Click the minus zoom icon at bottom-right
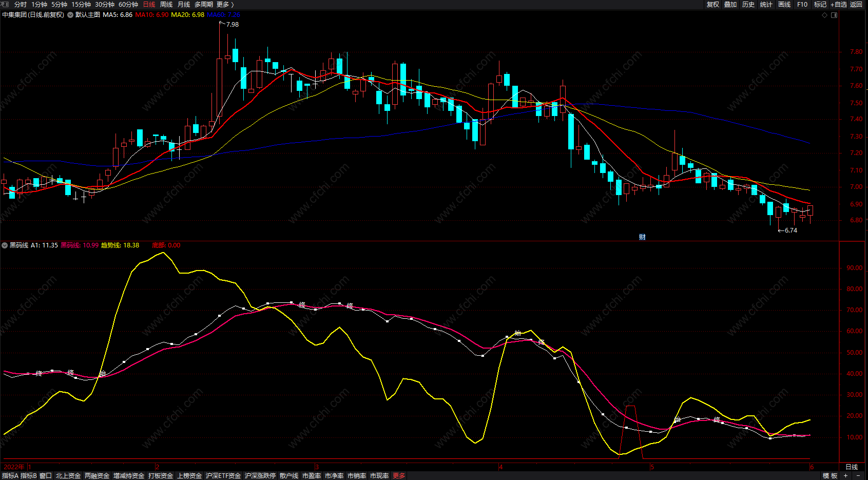 (x=858, y=476)
